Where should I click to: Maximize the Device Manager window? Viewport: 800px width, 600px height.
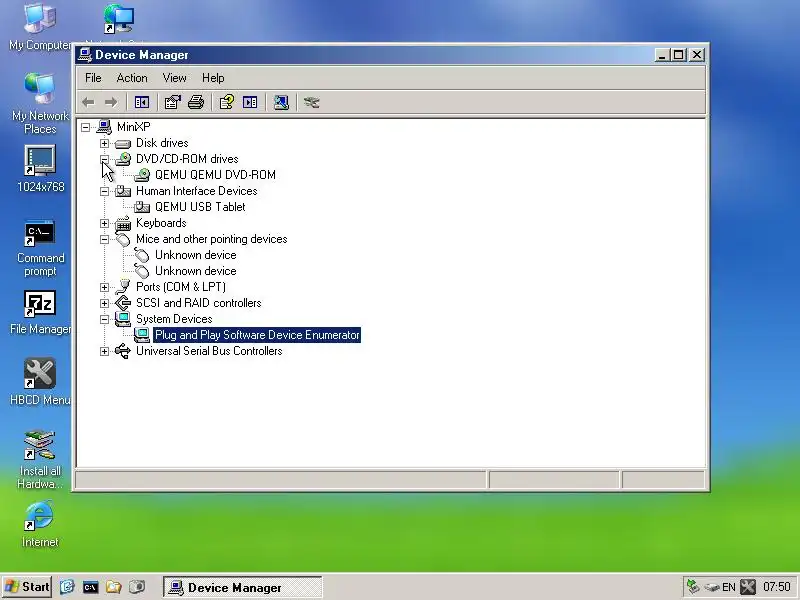(x=679, y=55)
